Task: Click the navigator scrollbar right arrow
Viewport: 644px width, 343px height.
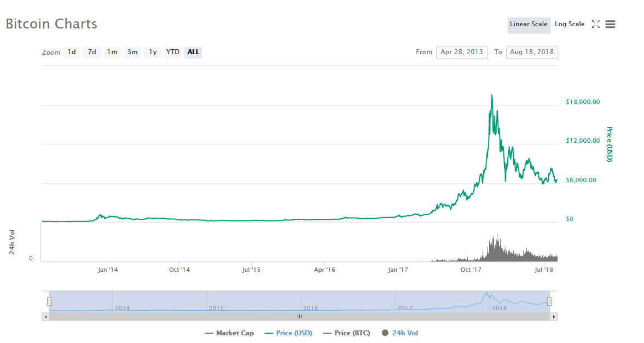Action: [x=554, y=317]
